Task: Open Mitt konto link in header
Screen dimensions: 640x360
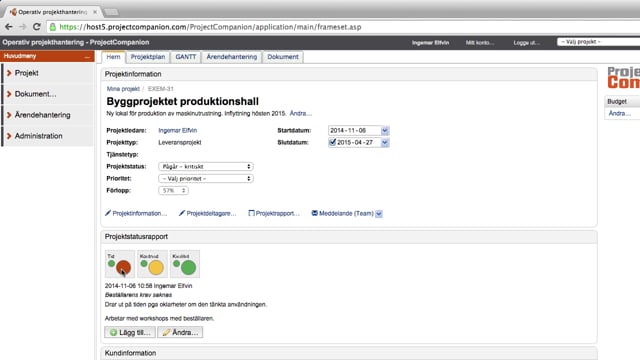Action: [x=480, y=42]
